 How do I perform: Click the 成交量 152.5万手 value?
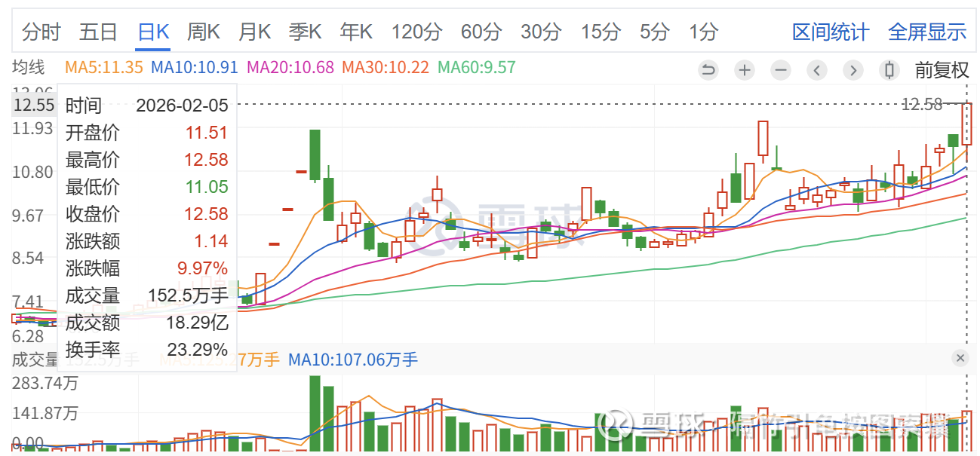(x=188, y=295)
